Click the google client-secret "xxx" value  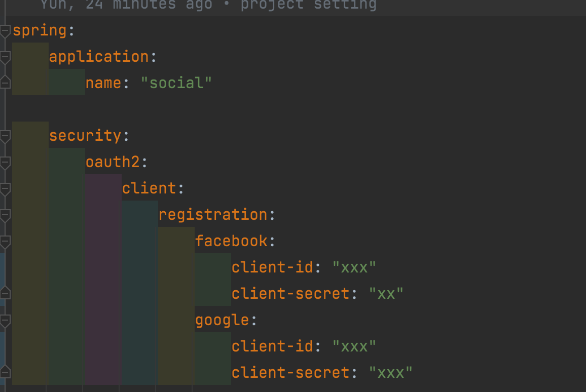tap(390, 373)
